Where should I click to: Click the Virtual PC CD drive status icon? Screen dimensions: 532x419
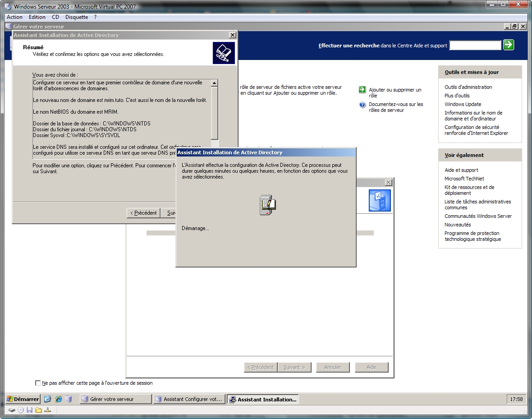pos(21,410)
